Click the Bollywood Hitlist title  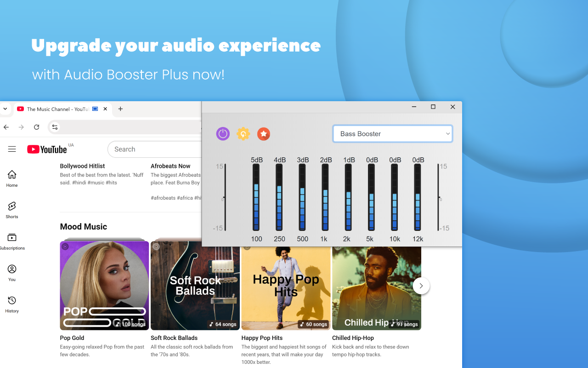[x=82, y=166]
